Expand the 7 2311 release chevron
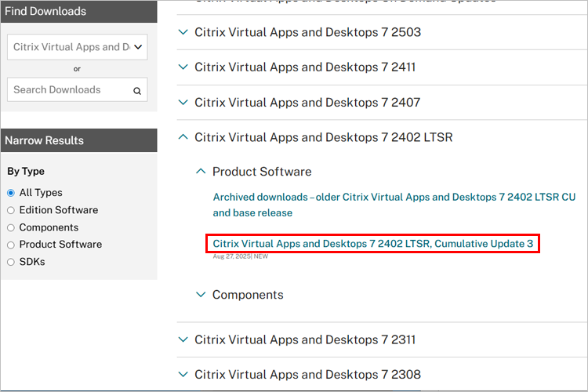 (183, 340)
